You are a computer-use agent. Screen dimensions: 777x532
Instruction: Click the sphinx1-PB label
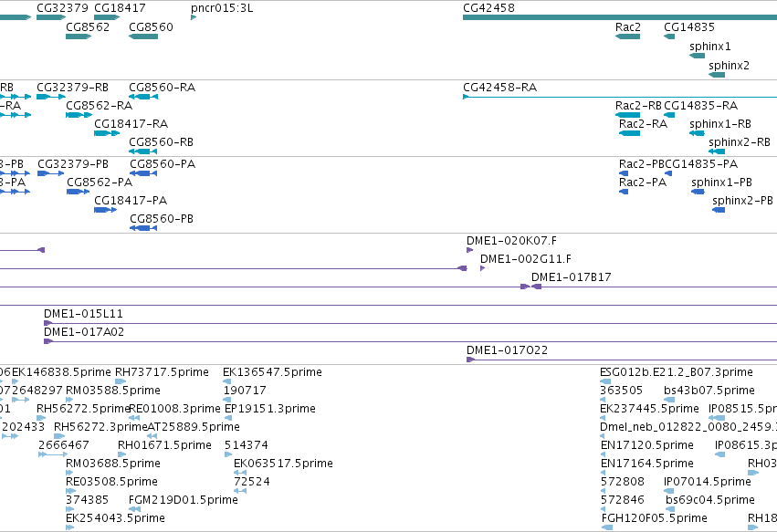coord(721,183)
